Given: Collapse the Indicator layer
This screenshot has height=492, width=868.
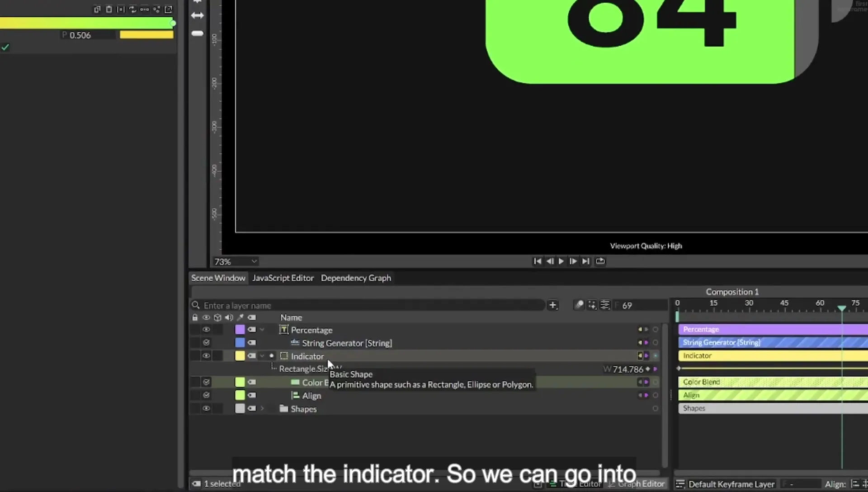Looking at the screenshot, I should point(262,356).
